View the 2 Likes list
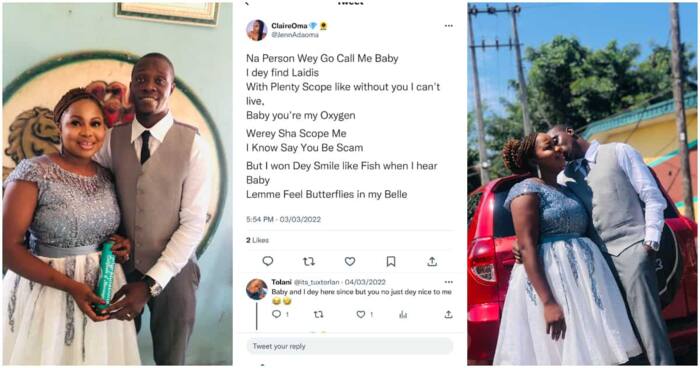The image size is (700, 368). pos(258,240)
